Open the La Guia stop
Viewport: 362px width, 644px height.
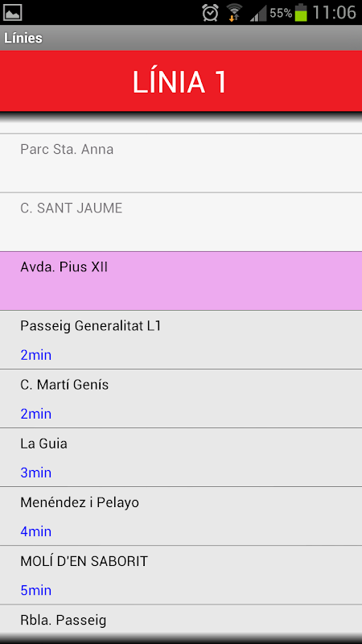click(x=181, y=457)
